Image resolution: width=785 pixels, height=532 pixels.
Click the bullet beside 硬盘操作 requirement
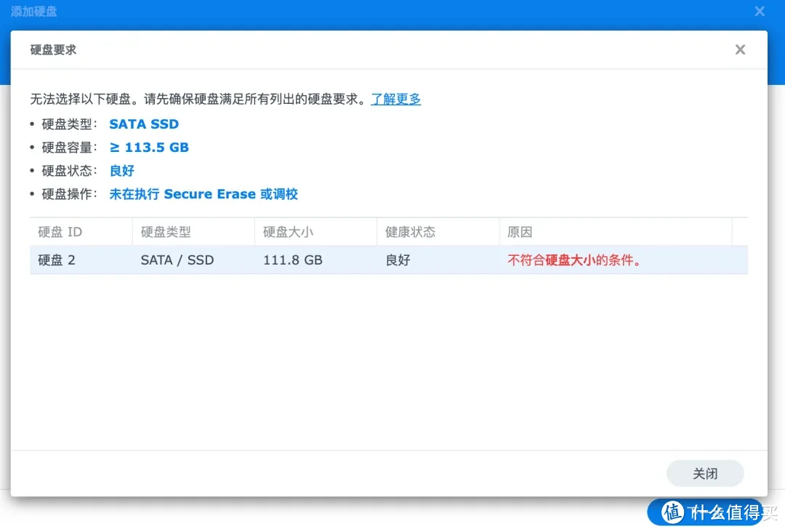33,193
